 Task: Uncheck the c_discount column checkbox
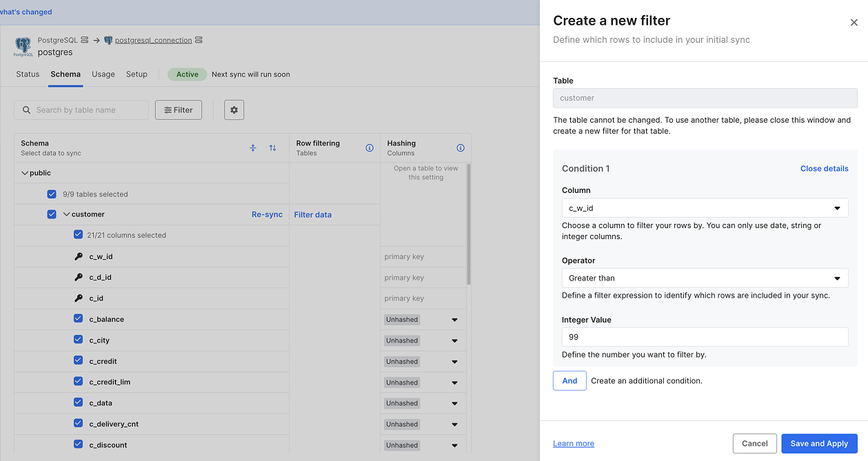(78, 444)
